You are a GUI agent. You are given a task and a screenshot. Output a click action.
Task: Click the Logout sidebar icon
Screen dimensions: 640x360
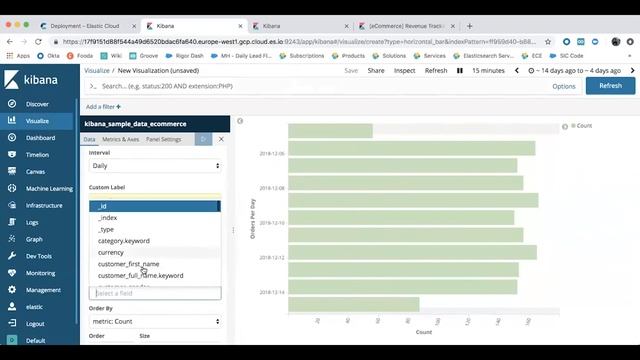(x=12, y=323)
